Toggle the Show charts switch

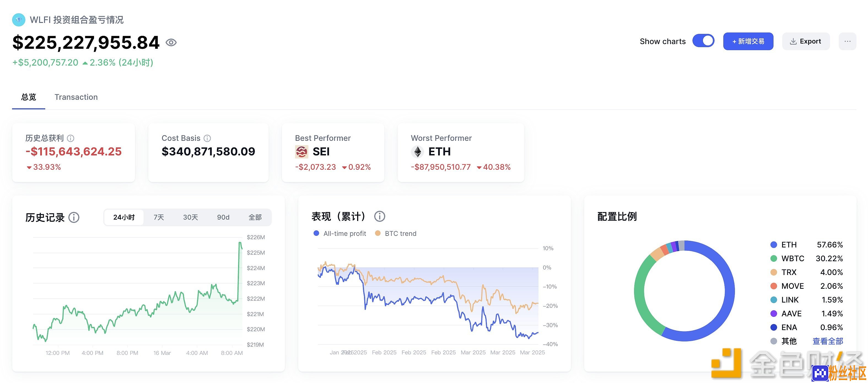coord(703,41)
